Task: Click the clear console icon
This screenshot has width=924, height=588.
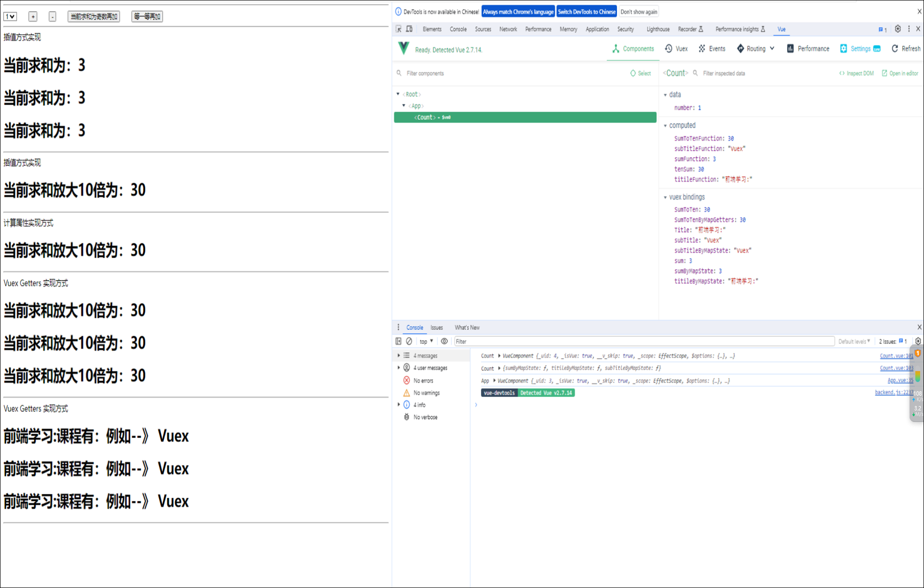Action: 409,341
